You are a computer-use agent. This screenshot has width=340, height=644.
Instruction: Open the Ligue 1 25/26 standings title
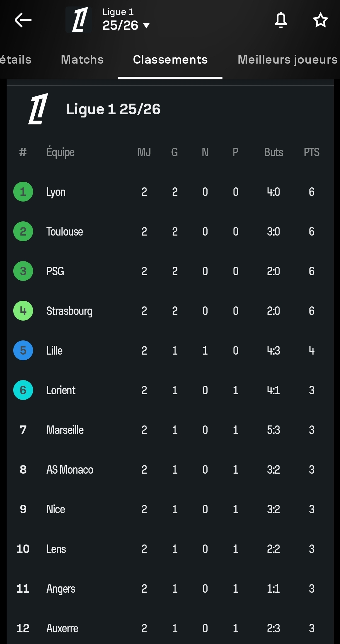tap(113, 109)
